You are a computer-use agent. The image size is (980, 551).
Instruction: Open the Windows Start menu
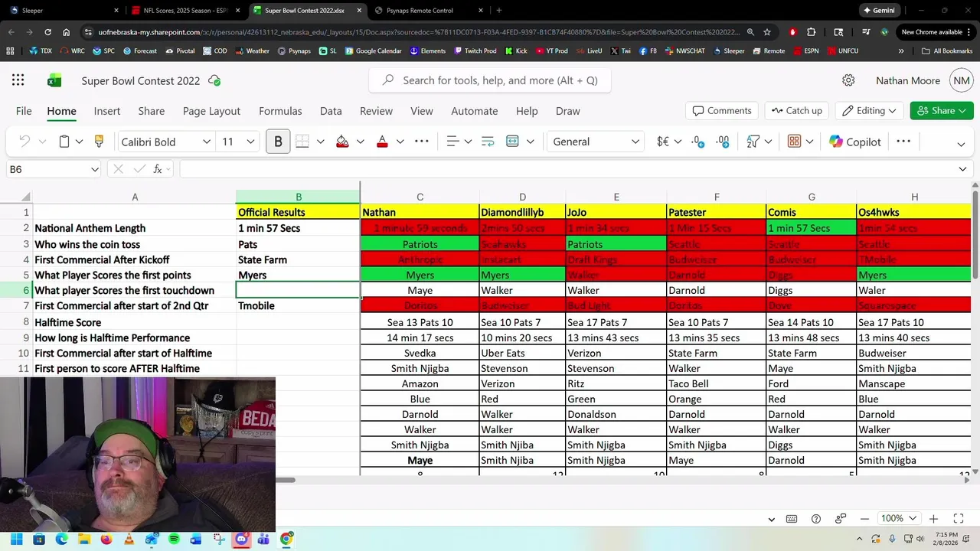tap(17, 540)
